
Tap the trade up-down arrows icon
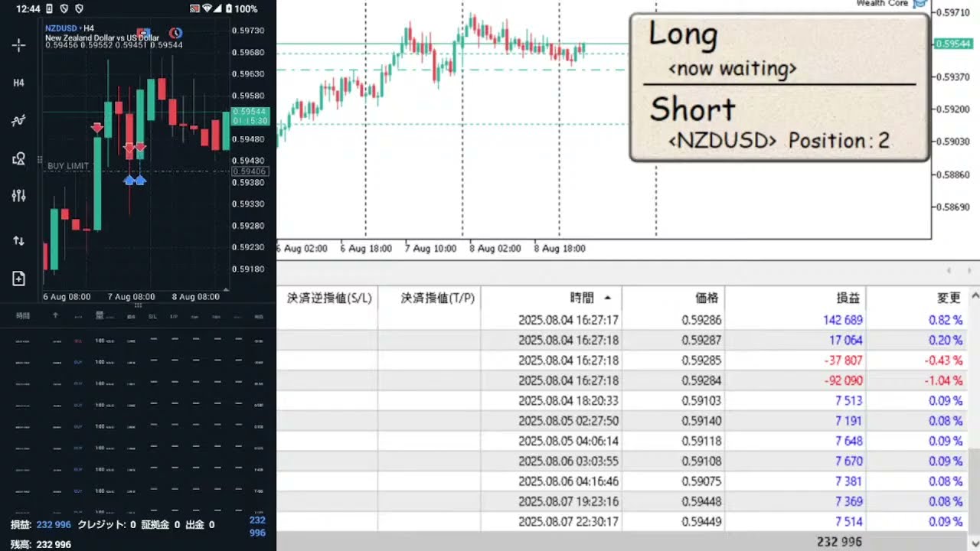[x=19, y=240]
